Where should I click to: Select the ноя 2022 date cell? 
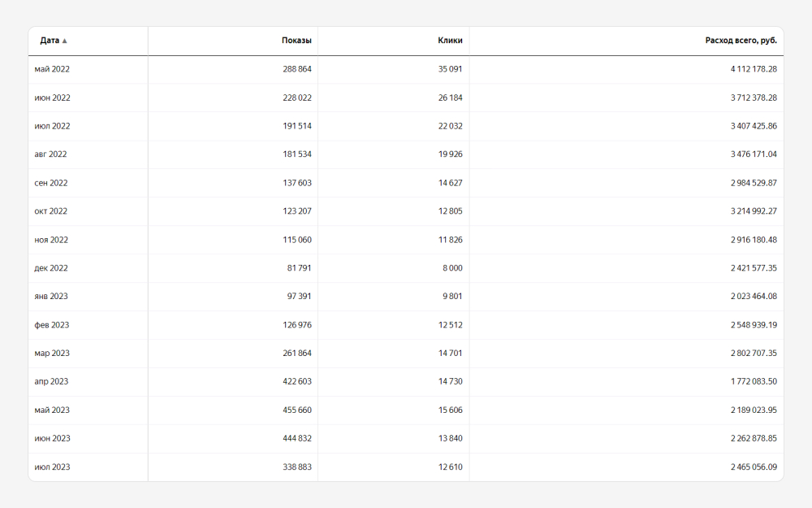click(x=51, y=240)
